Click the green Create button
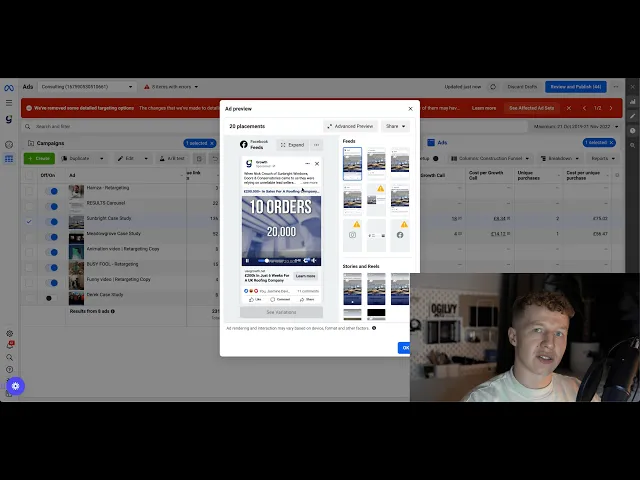 [x=39, y=158]
